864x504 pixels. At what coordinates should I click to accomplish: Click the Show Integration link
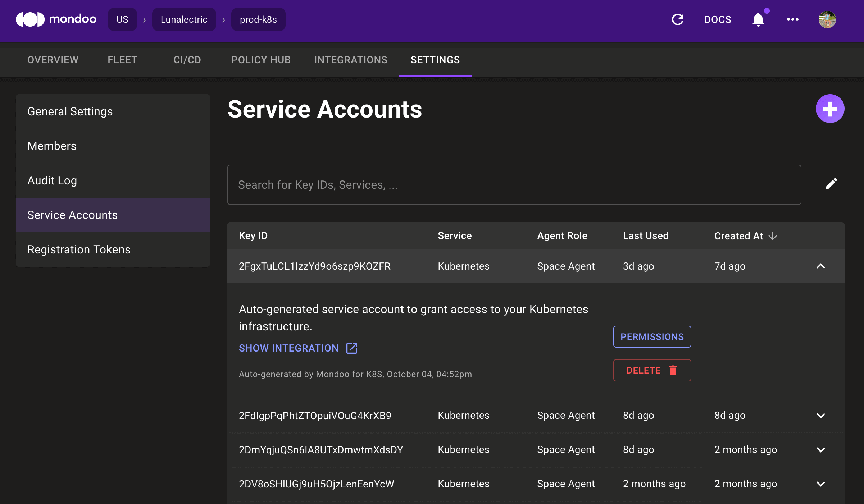288,348
